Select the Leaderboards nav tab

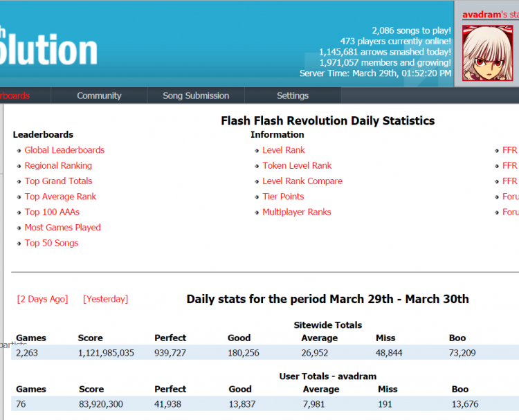15,95
